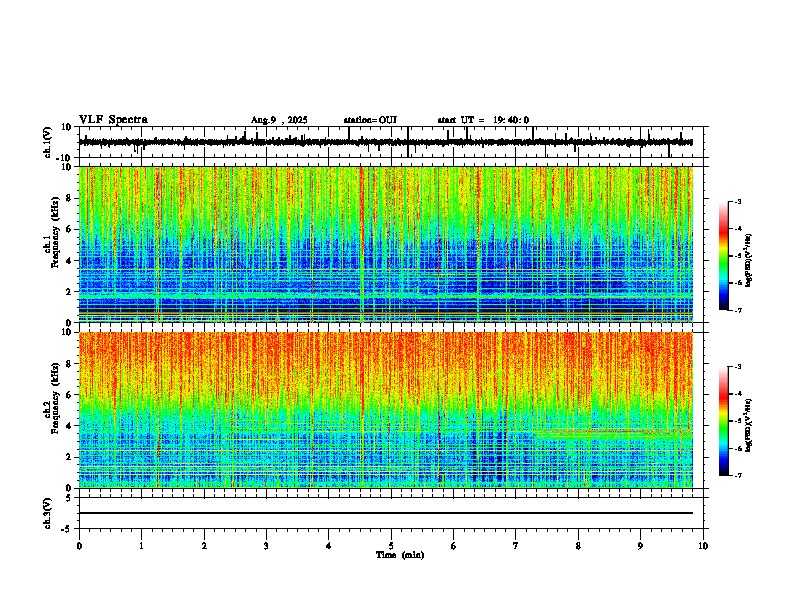Click the time axis tick label "0"

pos(79,546)
